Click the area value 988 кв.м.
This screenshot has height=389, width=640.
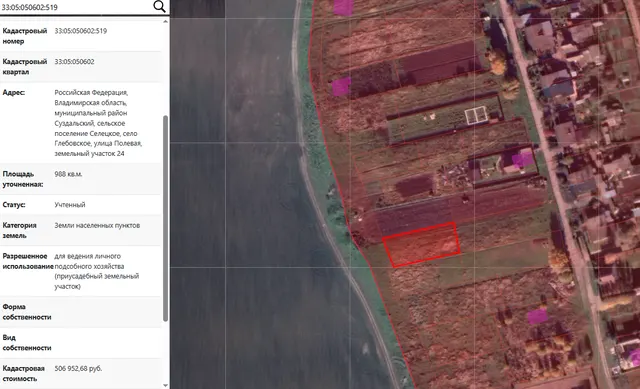68,174
